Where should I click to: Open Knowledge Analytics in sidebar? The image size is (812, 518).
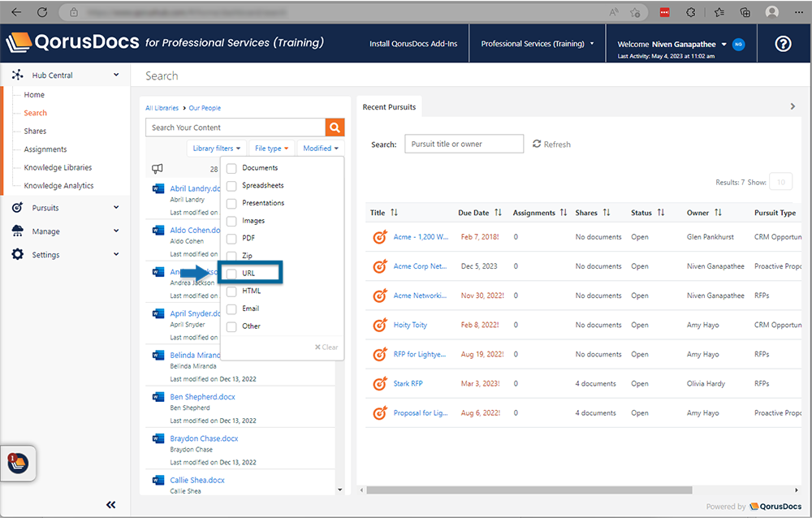[x=59, y=185]
